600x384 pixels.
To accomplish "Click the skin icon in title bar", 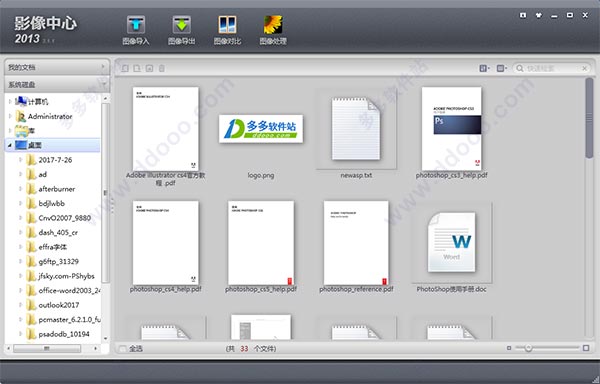I will pyautogui.click(x=539, y=15).
